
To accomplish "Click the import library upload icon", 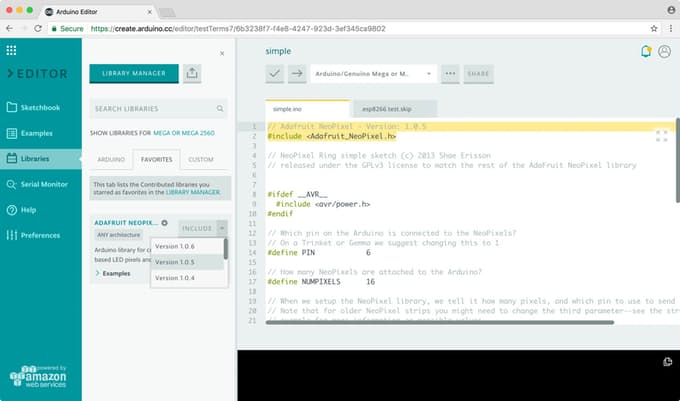I will pos(192,73).
